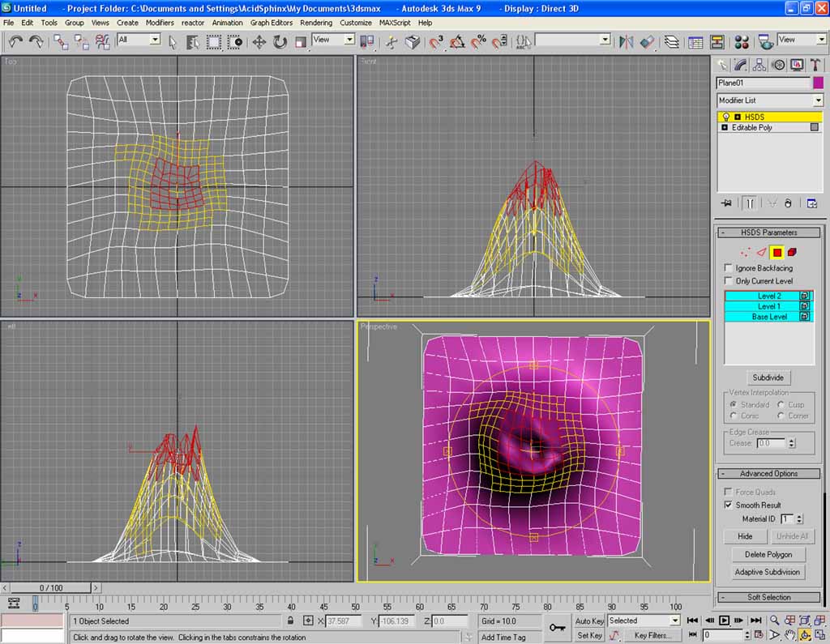Click the Mirror tool icon
The width and height of the screenshot is (830, 644).
[x=626, y=41]
